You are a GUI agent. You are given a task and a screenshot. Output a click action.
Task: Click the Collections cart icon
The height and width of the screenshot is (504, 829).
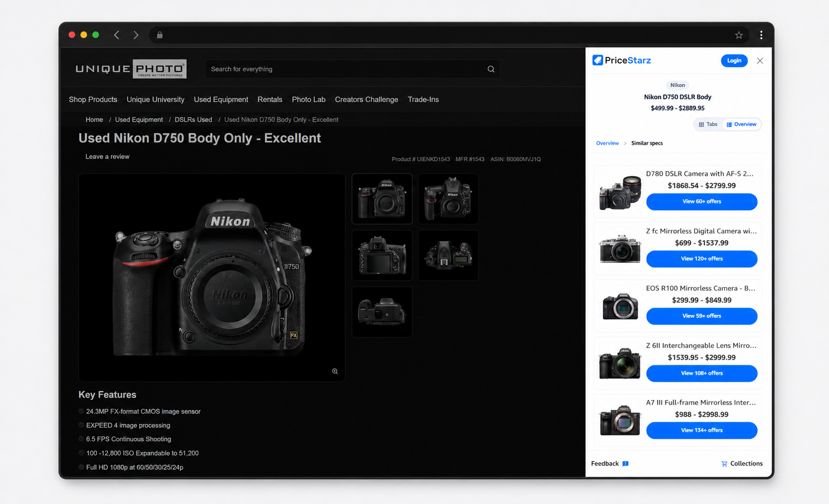(724, 464)
